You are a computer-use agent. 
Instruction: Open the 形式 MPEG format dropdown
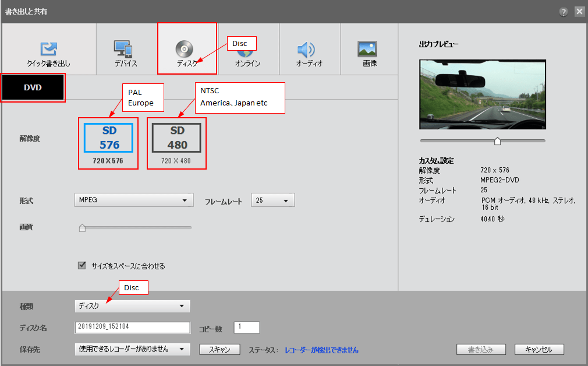tap(133, 200)
